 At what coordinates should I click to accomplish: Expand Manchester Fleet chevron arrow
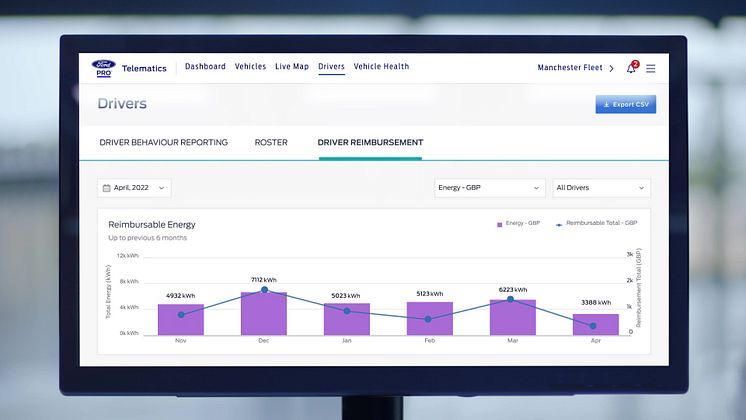click(x=612, y=68)
